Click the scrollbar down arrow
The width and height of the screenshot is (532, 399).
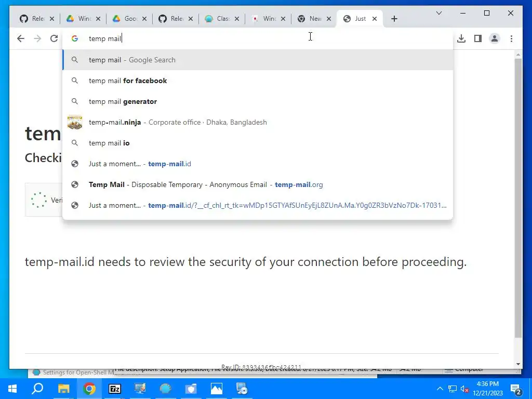[x=518, y=364]
